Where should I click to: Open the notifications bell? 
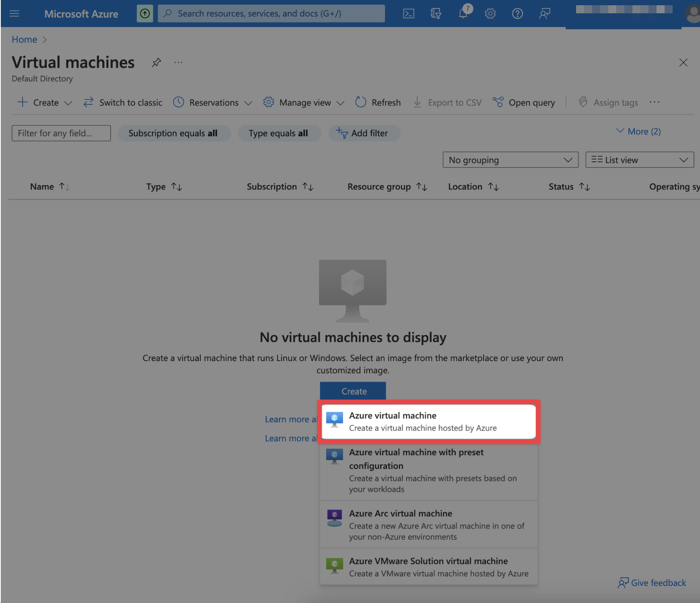point(463,13)
